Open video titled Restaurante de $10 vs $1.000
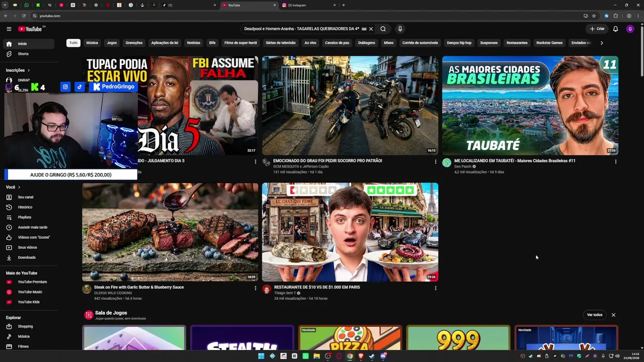This screenshot has height=362, width=644. click(x=317, y=287)
